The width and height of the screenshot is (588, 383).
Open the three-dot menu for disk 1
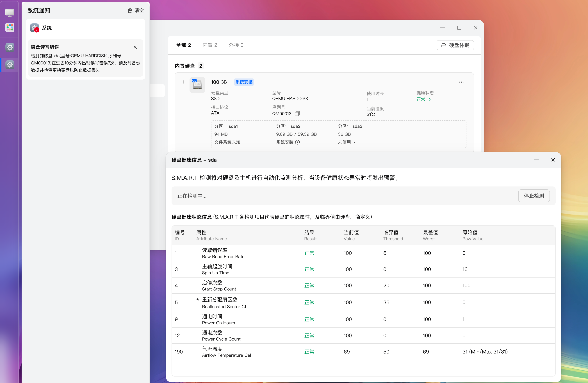coord(461,82)
